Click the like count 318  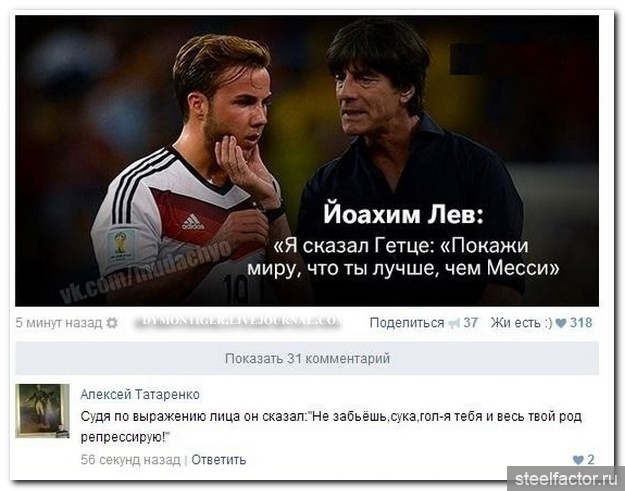point(581,322)
